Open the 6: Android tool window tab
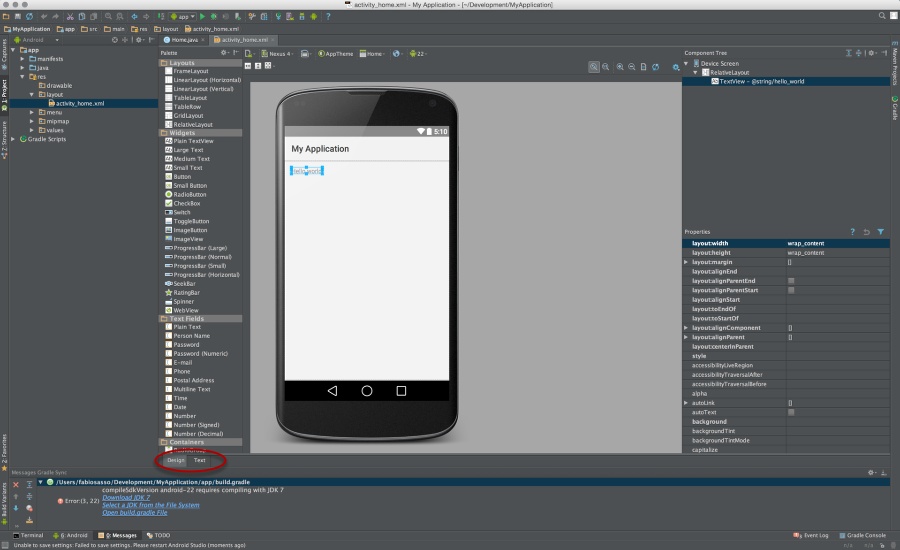This screenshot has width=900, height=550. pos(70,535)
